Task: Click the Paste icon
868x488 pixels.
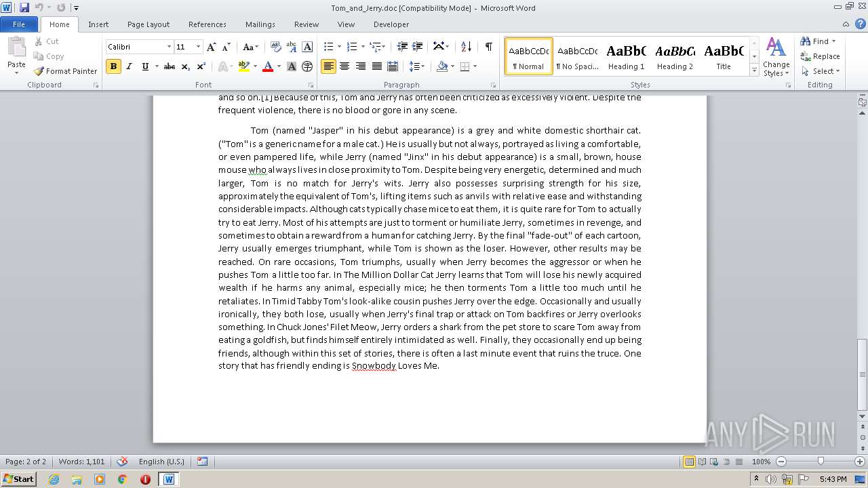Action: click(x=16, y=47)
